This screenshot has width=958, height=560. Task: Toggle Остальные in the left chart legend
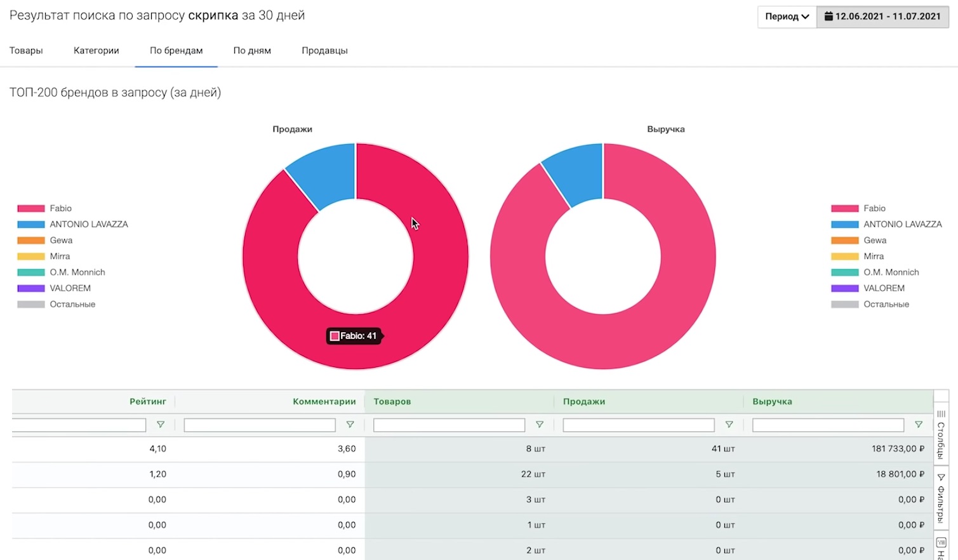coord(72,304)
